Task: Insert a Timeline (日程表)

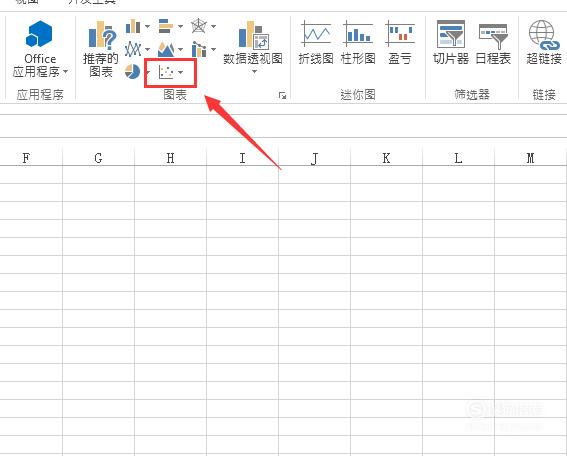Action: pyautogui.click(x=493, y=43)
